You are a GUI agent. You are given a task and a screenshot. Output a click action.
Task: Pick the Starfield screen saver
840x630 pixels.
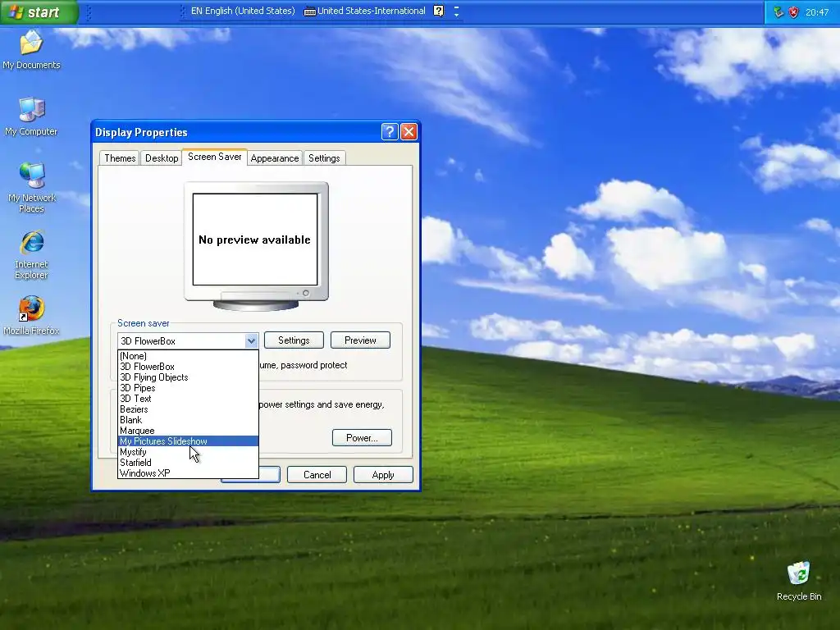pos(188,463)
